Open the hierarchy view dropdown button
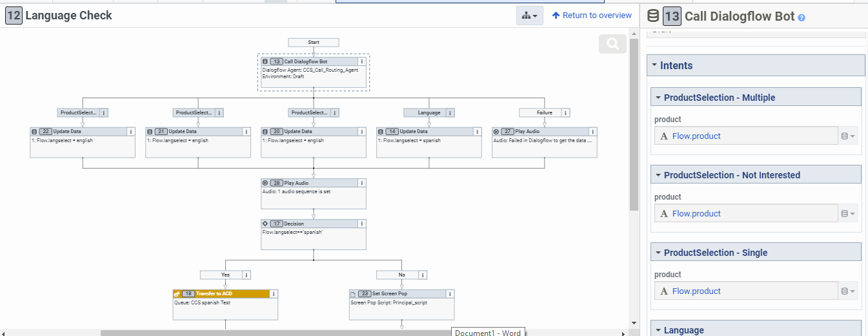 (529, 16)
